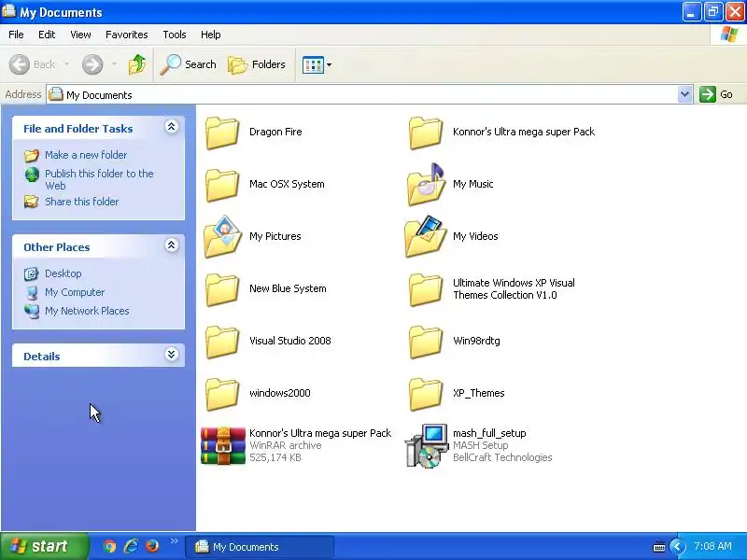Screen dimensions: 747x560
Task: Click the Back toolbar button
Action: (x=32, y=64)
